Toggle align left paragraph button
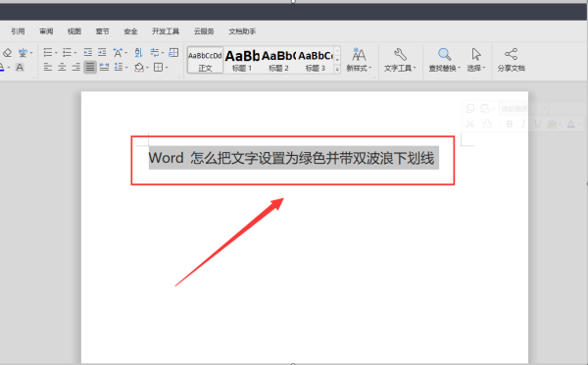Screen dimensions: 588x365 (48, 68)
